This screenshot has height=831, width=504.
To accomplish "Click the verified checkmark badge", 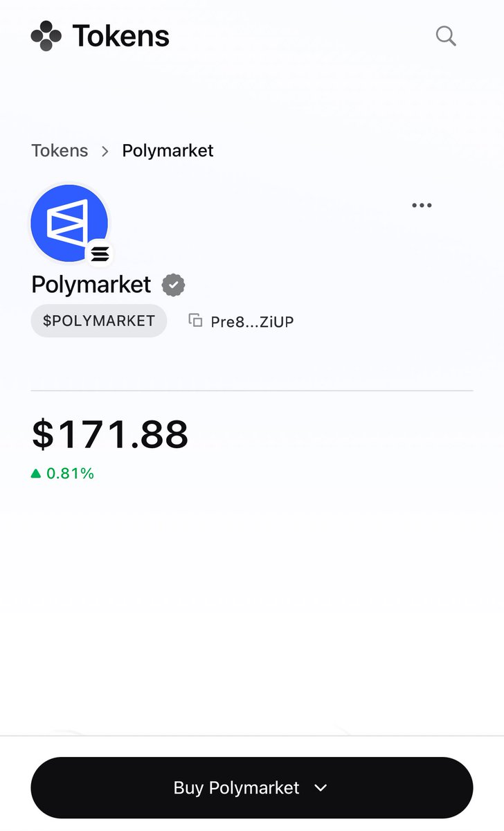I will coord(173,285).
